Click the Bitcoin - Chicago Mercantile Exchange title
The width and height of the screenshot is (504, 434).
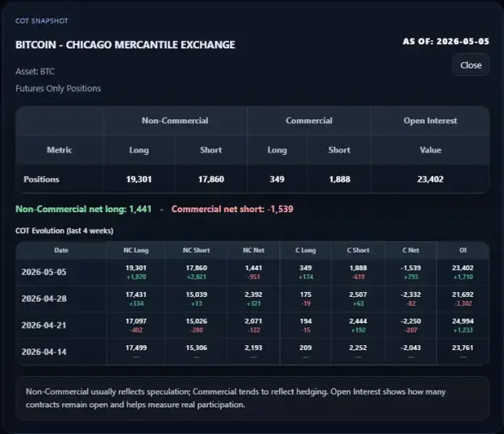coord(125,44)
